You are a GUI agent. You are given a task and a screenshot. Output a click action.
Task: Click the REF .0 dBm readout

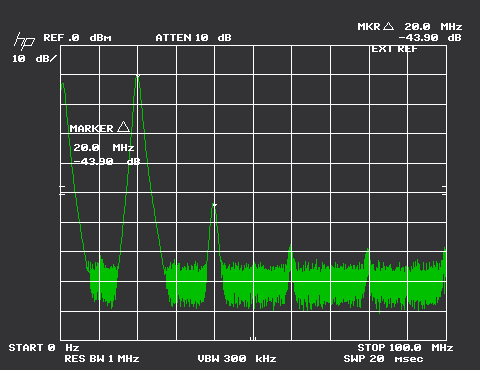click(x=77, y=38)
